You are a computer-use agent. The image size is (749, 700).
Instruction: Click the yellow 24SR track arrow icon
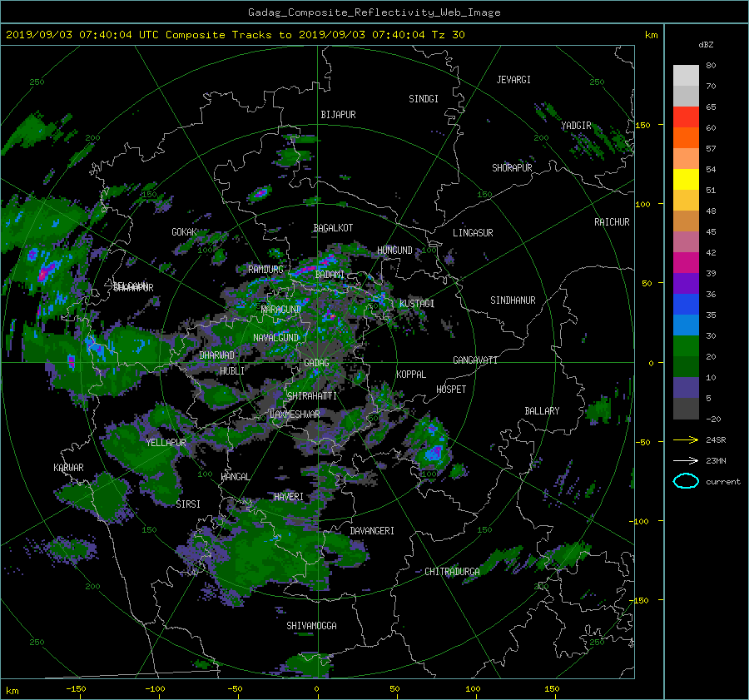click(686, 439)
